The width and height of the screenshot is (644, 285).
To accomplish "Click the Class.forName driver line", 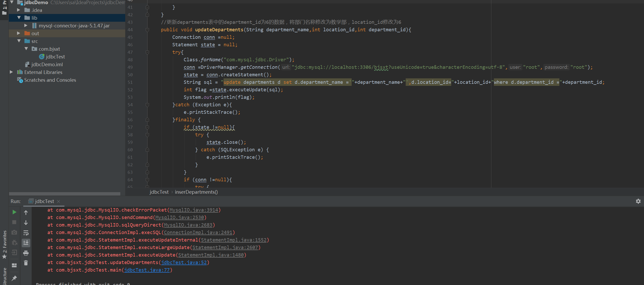I will [239, 60].
